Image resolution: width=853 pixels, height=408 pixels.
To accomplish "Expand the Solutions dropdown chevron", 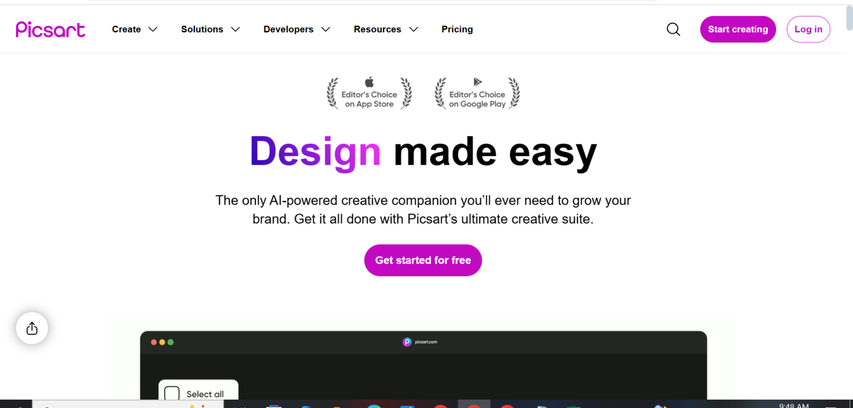I will pos(235,29).
